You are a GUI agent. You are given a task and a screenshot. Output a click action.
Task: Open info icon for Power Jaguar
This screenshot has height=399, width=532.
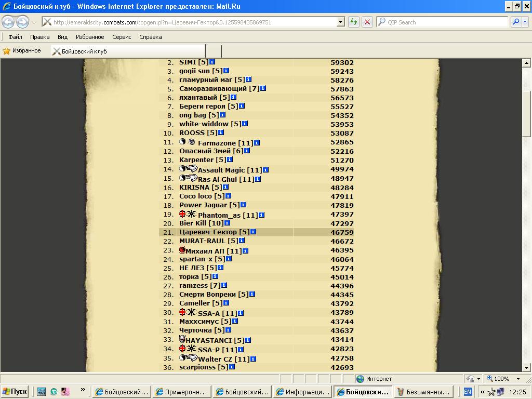pyautogui.click(x=243, y=205)
